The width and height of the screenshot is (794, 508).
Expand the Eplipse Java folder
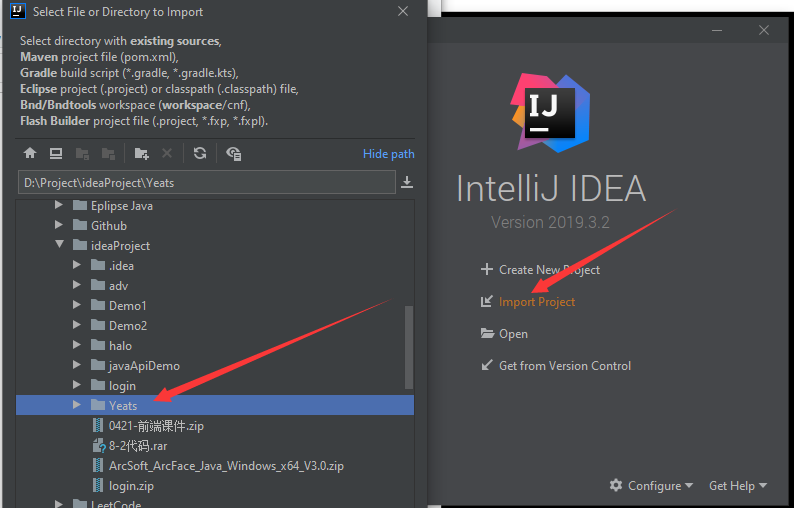pos(59,205)
